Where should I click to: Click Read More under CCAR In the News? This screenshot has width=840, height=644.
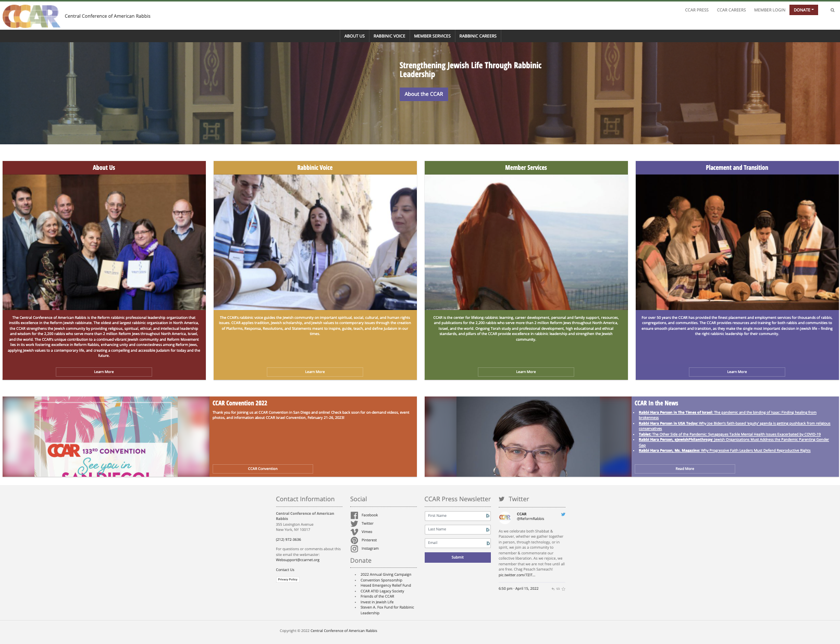pos(685,469)
